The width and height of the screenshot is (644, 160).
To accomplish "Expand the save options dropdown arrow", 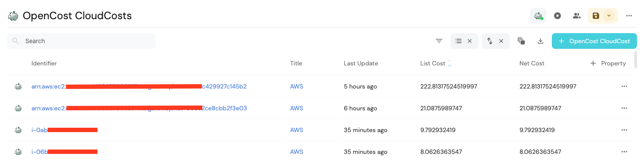I will (x=609, y=16).
